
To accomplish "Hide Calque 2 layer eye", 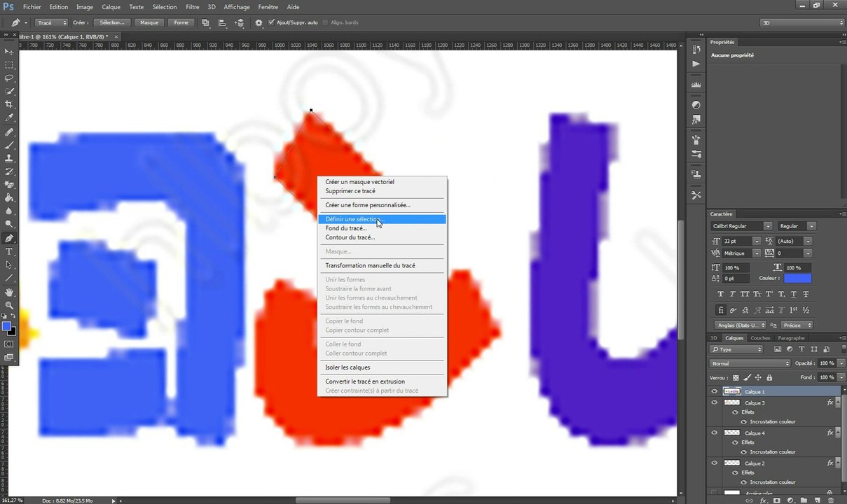I will click(714, 463).
